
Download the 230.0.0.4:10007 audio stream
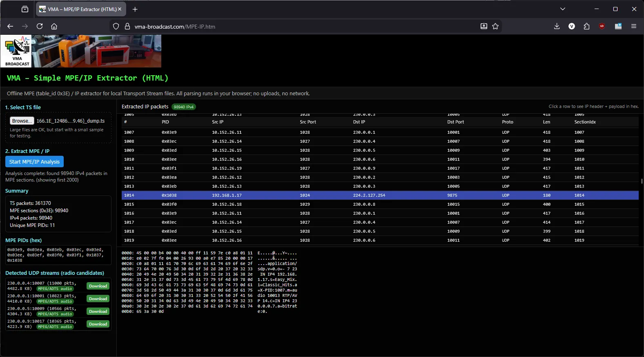pyautogui.click(x=98, y=286)
